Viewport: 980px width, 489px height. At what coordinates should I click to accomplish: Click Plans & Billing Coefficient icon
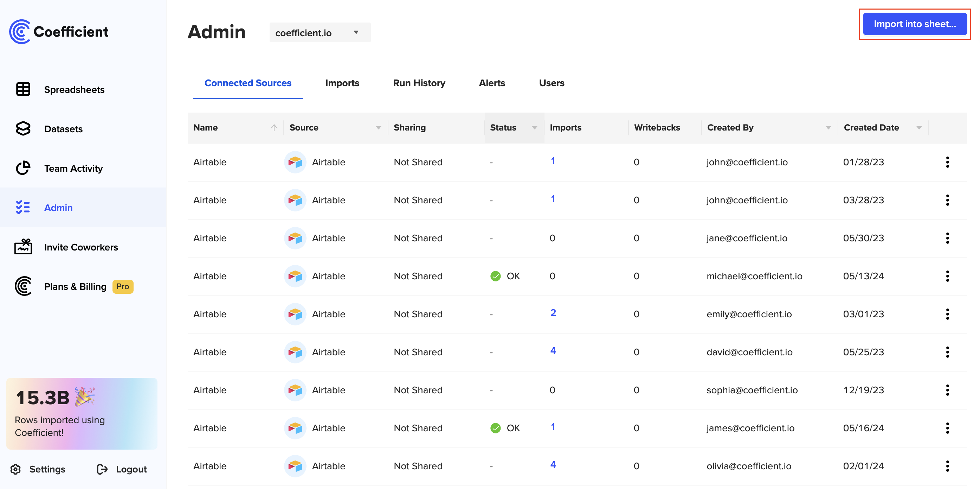point(23,286)
